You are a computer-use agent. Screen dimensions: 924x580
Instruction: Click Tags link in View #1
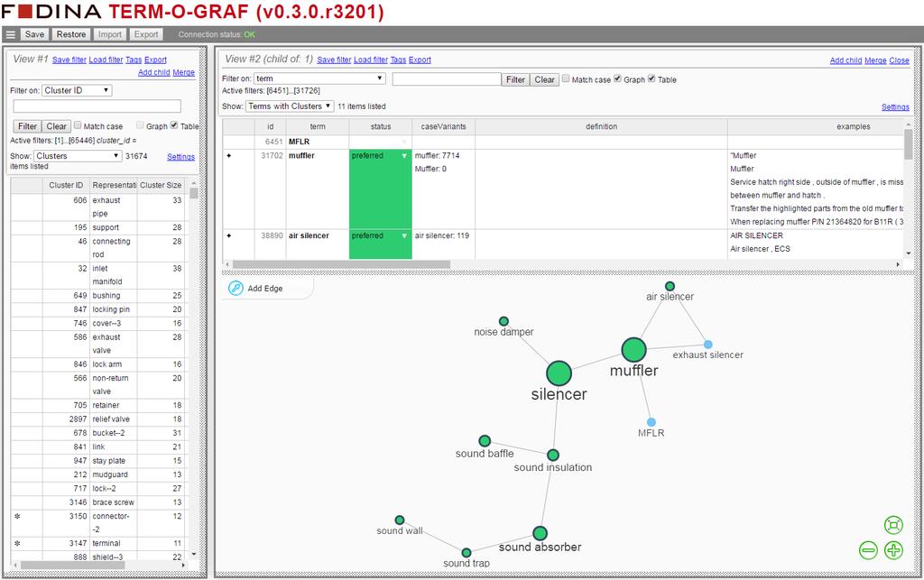(x=134, y=60)
